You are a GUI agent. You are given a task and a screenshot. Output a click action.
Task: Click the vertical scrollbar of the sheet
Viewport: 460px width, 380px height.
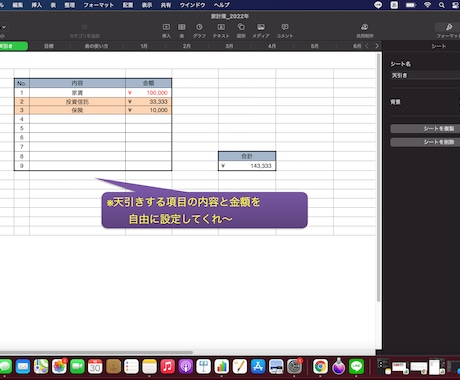pyautogui.click(x=379, y=177)
